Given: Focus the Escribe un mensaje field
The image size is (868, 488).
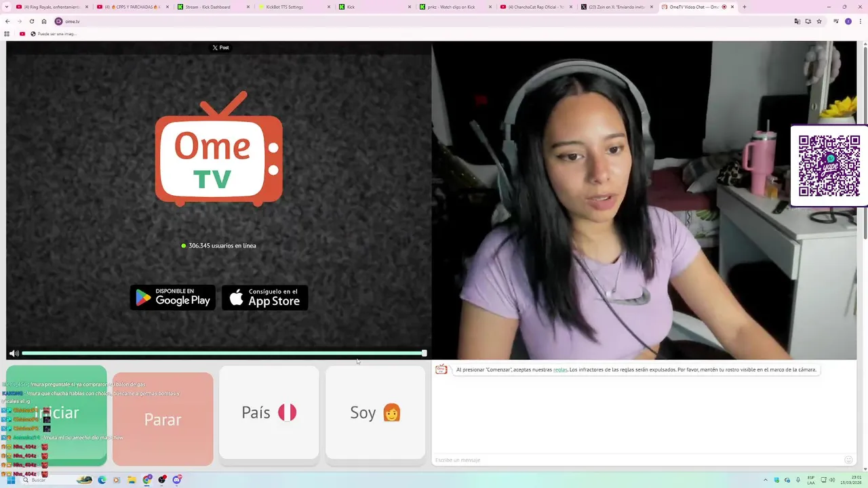Looking at the screenshot, I should coord(635,460).
